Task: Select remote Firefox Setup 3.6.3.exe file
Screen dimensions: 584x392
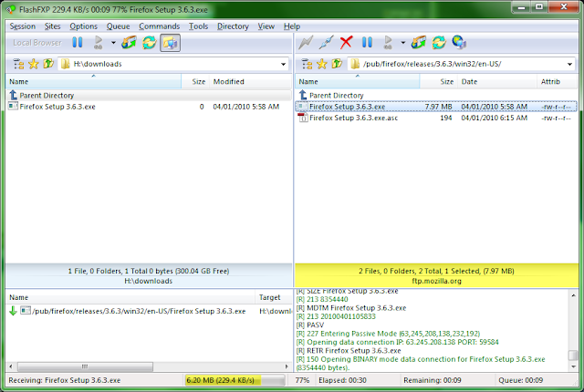Action: tap(436, 107)
